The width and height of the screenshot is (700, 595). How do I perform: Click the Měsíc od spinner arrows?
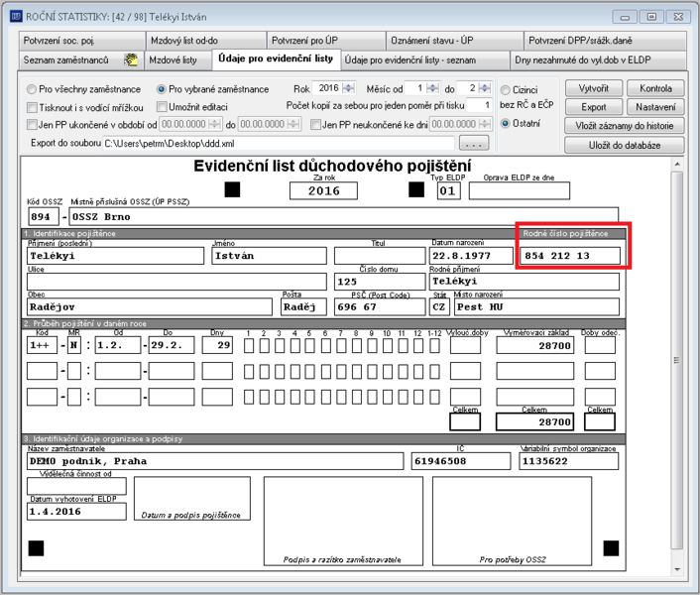point(432,88)
